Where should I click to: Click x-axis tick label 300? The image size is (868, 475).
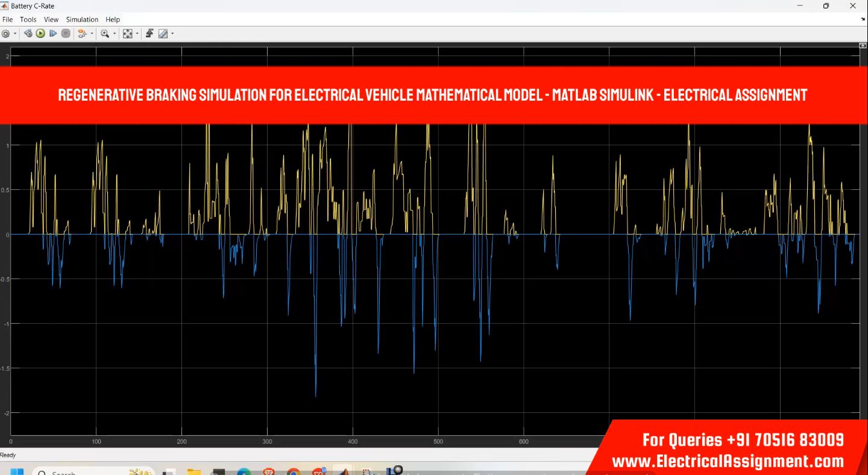pos(267,442)
